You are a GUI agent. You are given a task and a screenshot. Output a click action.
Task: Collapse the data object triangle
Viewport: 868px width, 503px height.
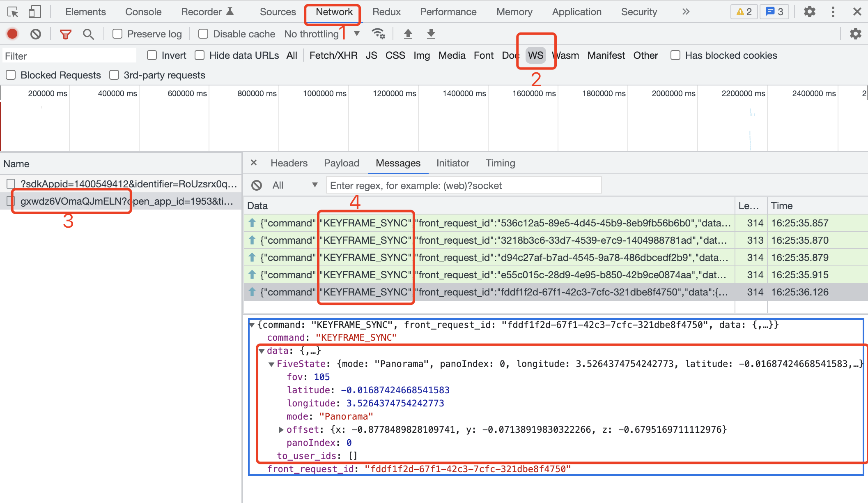262,351
